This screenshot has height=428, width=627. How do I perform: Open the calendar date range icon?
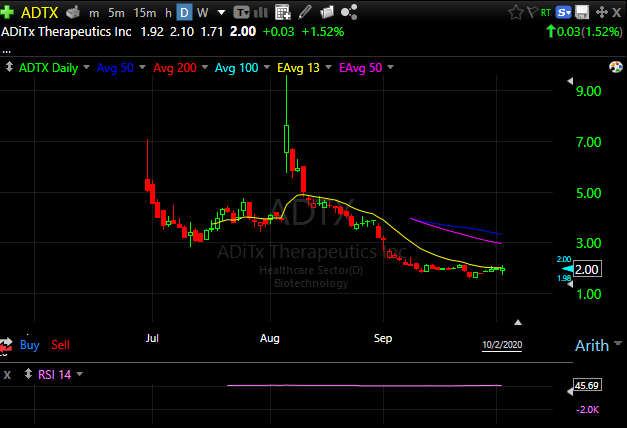point(283,13)
